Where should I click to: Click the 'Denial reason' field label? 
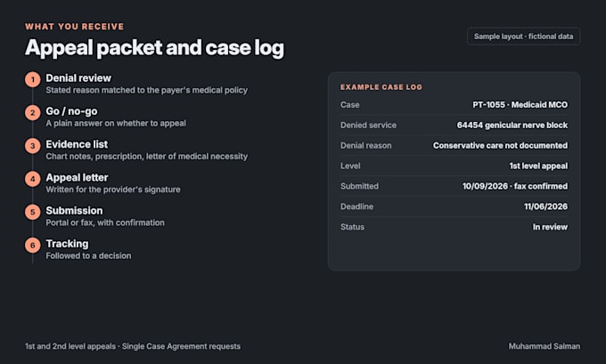coord(366,146)
